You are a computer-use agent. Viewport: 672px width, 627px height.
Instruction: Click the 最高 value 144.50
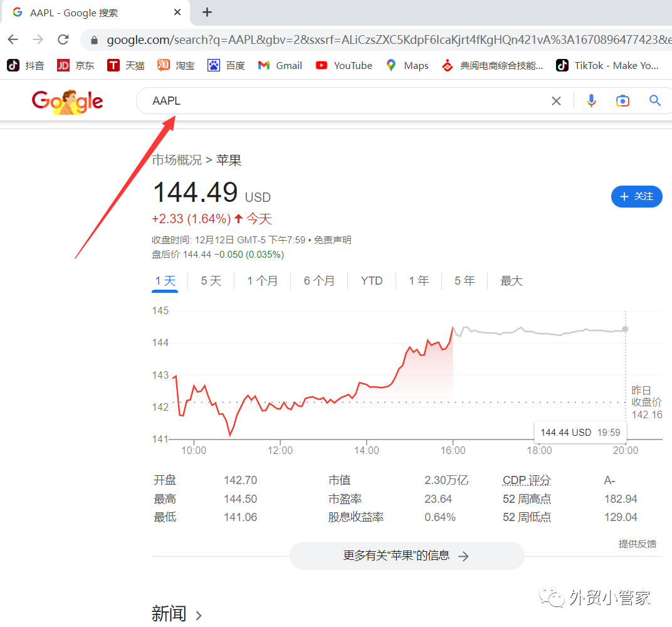click(241, 499)
